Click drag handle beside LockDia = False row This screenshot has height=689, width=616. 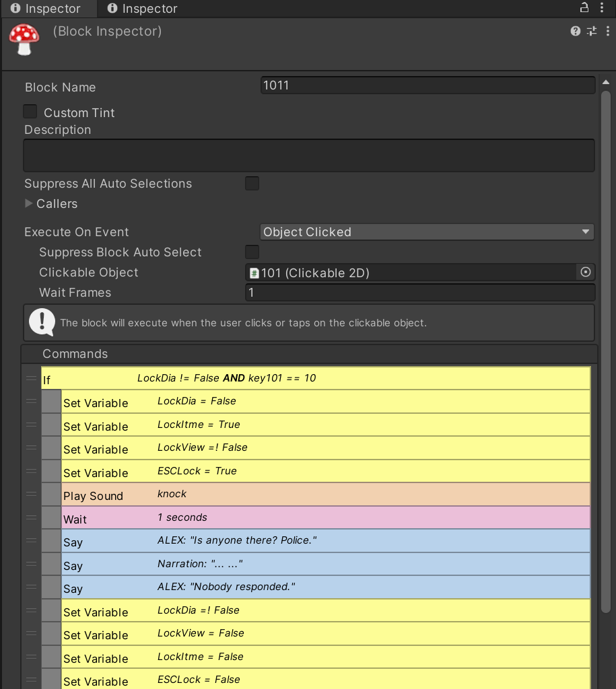click(x=31, y=401)
